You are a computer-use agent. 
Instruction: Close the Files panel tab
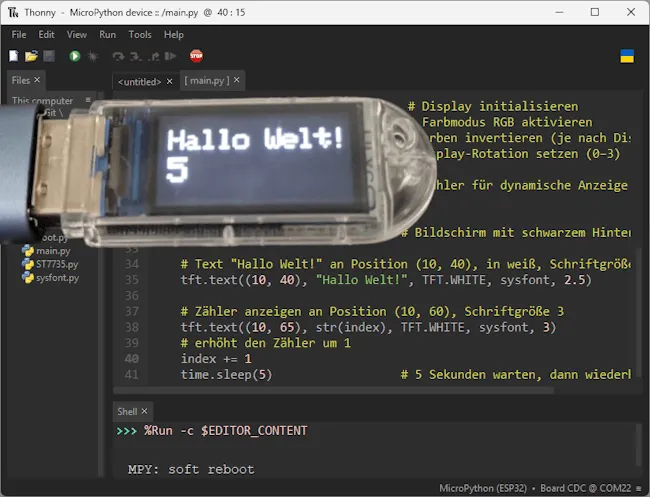[x=37, y=80]
